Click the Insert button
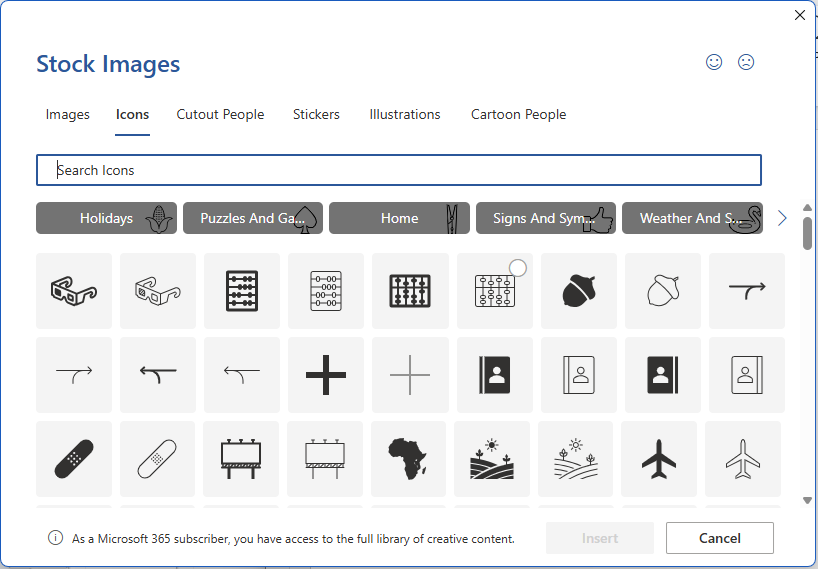The image size is (818, 569). click(x=600, y=538)
